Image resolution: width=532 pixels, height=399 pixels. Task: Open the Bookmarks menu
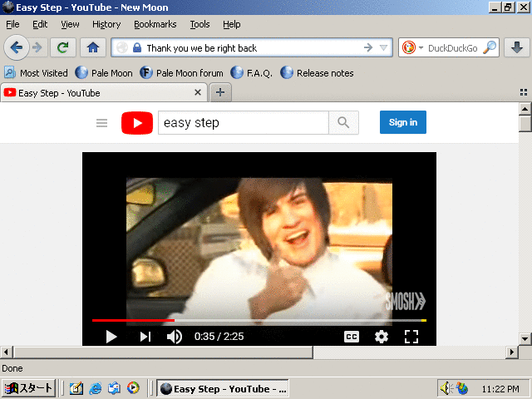[x=155, y=24]
